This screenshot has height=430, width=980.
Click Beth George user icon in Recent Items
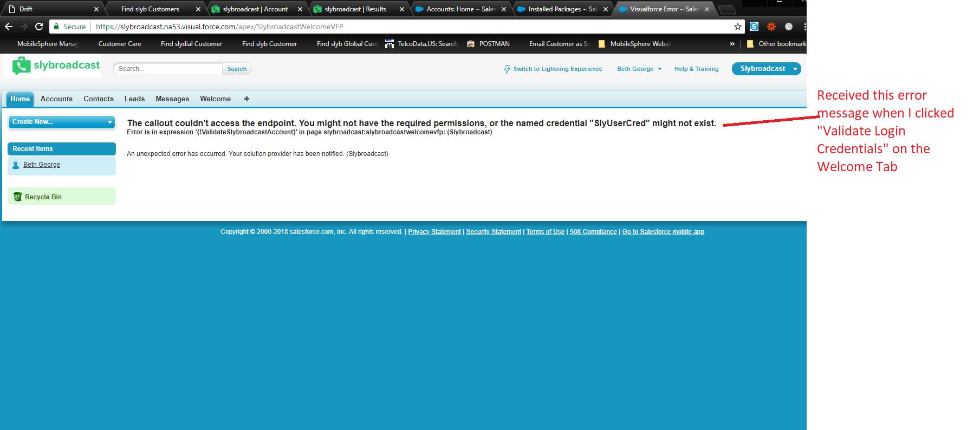pos(16,165)
